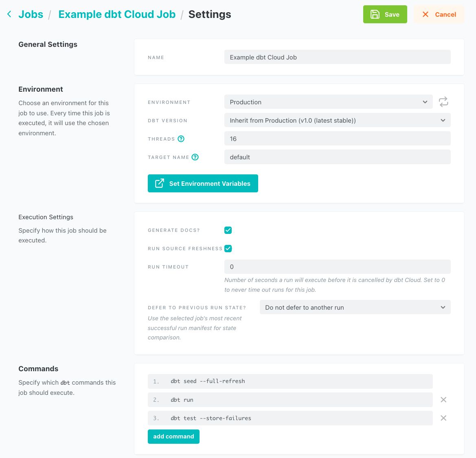Open the dbt Version dropdown
The height and width of the screenshot is (458, 476).
coord(337,121)
